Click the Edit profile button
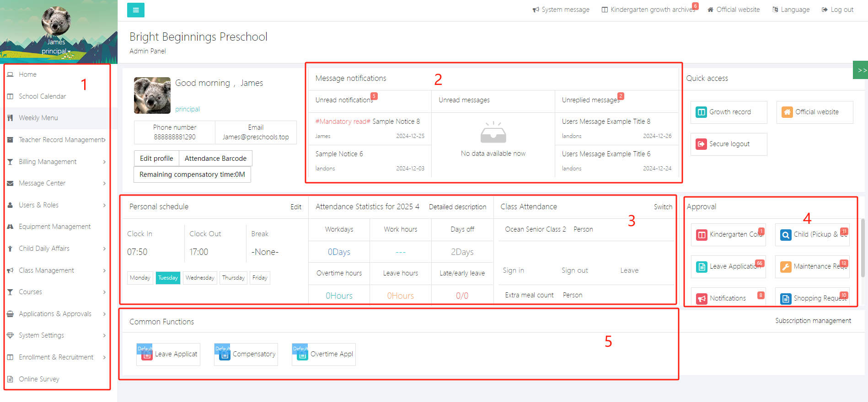This screenshot has width=868, height=402. click(x=156, y=159)
